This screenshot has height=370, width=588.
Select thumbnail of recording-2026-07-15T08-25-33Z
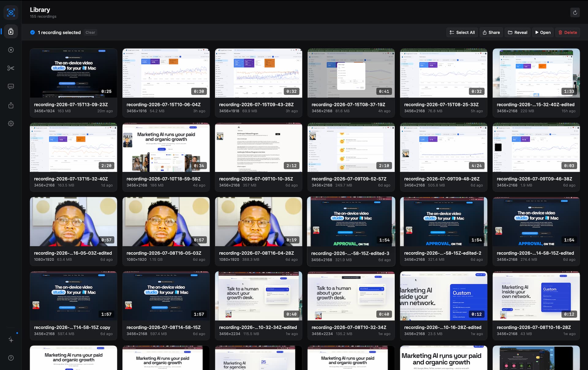tap(443, 73)
